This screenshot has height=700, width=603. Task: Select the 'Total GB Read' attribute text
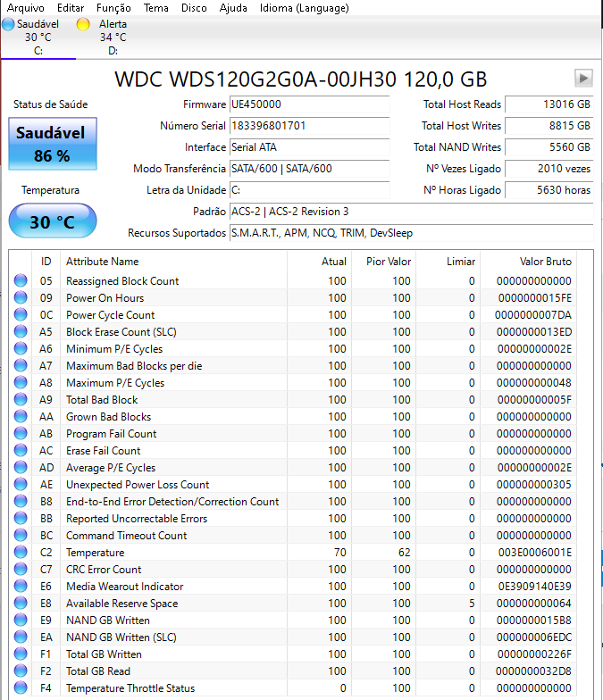click(x=98, y=671)
